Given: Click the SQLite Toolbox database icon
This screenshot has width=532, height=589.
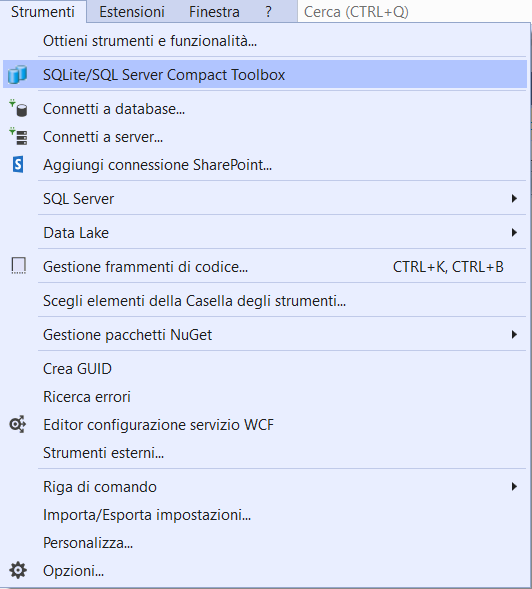Looking at the screenshot, I should tap(17, 74).
